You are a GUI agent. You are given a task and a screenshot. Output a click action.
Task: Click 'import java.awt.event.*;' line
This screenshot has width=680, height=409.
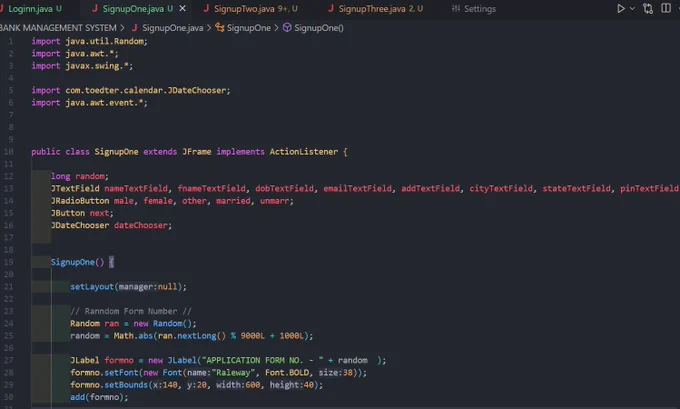pos(89,103)
